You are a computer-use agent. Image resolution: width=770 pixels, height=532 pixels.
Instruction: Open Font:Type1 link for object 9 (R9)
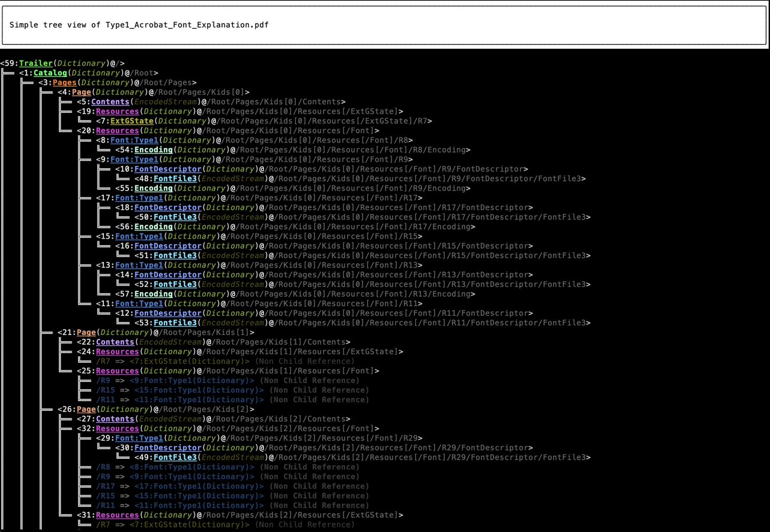click(x=134, y=160)
